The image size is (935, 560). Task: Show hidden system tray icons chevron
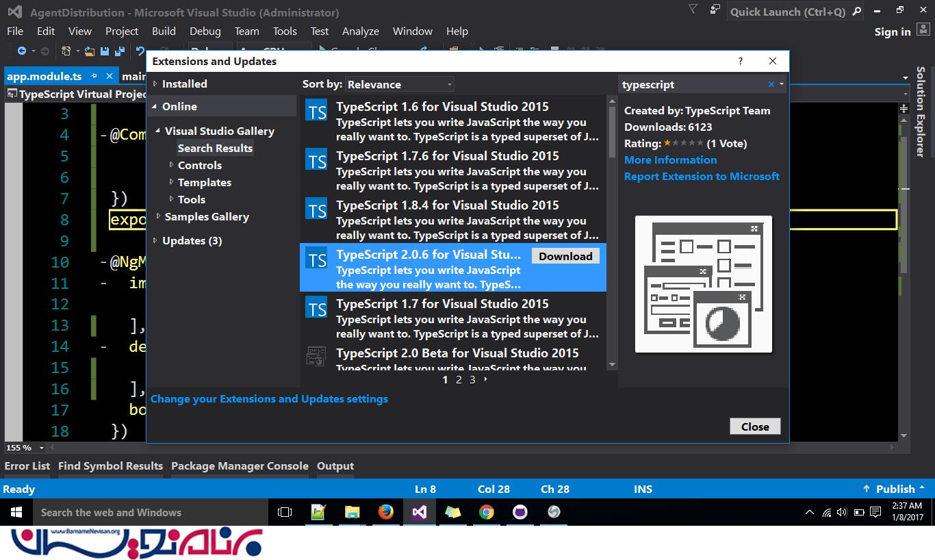[810, 512]
